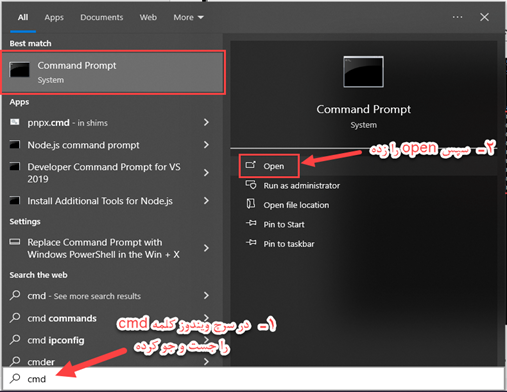
Task: Click 'Best match' heading text
Action: pos(30,44)
